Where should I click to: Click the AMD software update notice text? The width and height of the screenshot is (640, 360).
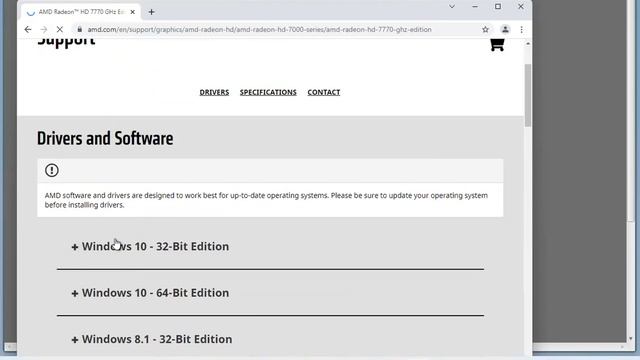pos(266,200)
